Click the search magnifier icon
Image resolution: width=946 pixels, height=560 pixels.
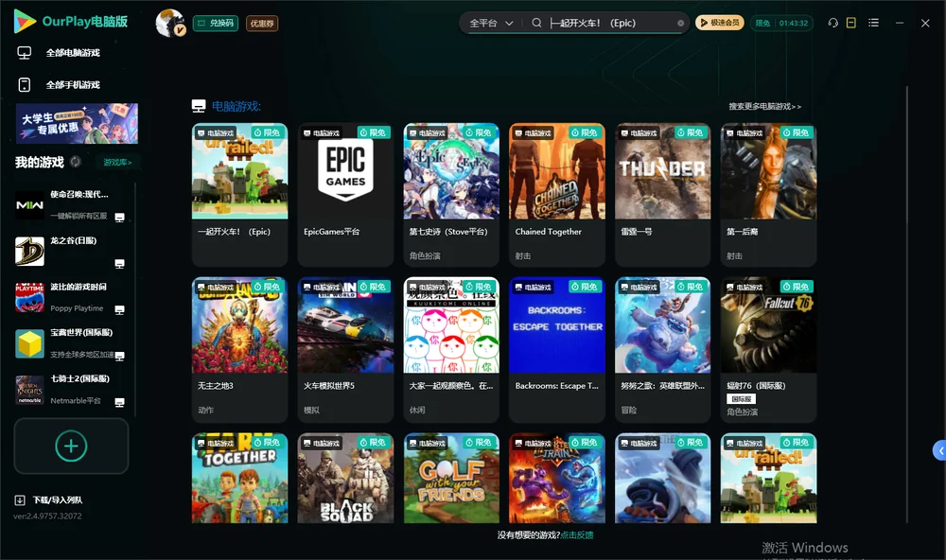pyautogui.click(x=536, y=23)
